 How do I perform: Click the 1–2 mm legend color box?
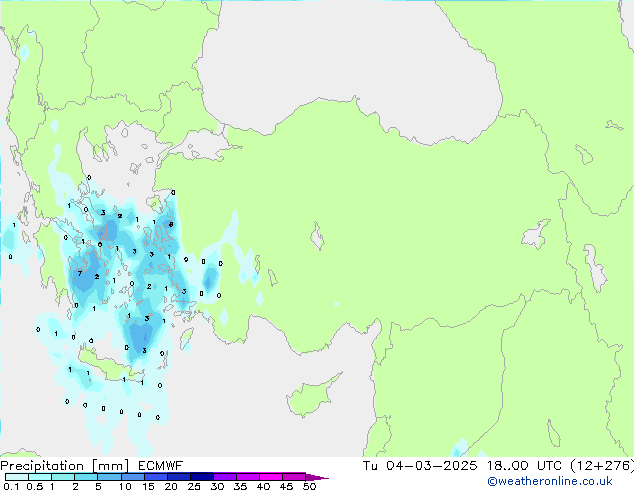point(63,477)
